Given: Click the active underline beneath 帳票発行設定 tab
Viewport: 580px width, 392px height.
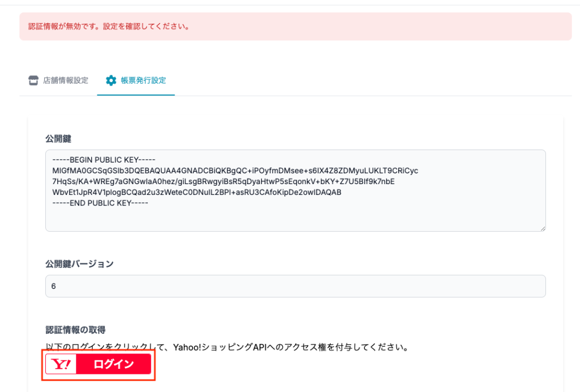Looking at the screenshot, I should [x=136, y=95].
